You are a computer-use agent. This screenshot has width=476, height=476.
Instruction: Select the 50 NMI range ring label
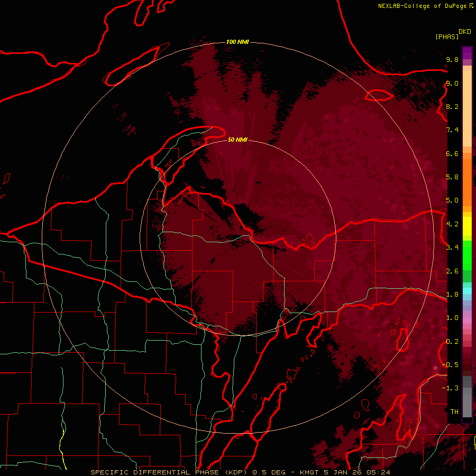coord(237,140)
